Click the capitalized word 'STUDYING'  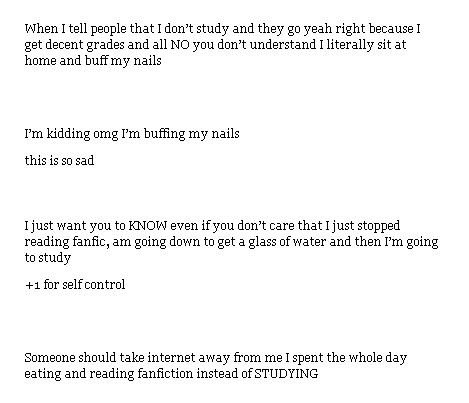pyautogui.click(x=286, y=374)
